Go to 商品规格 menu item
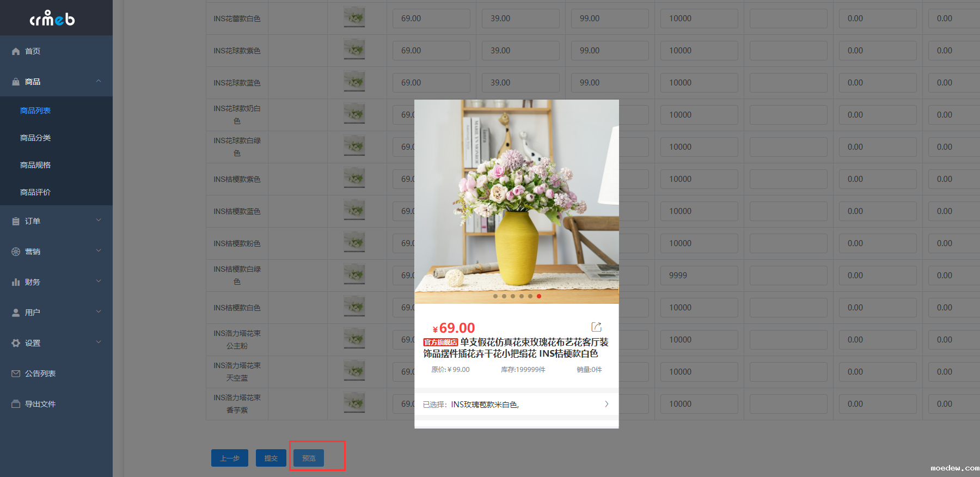Screen dimensions: 980x477 point(35,165)
